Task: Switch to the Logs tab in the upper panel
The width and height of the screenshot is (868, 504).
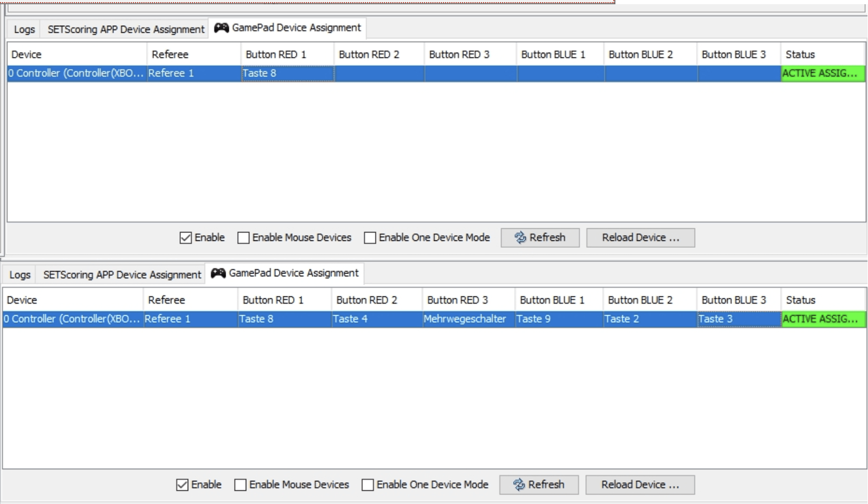Action: click(x=24, y=30)
